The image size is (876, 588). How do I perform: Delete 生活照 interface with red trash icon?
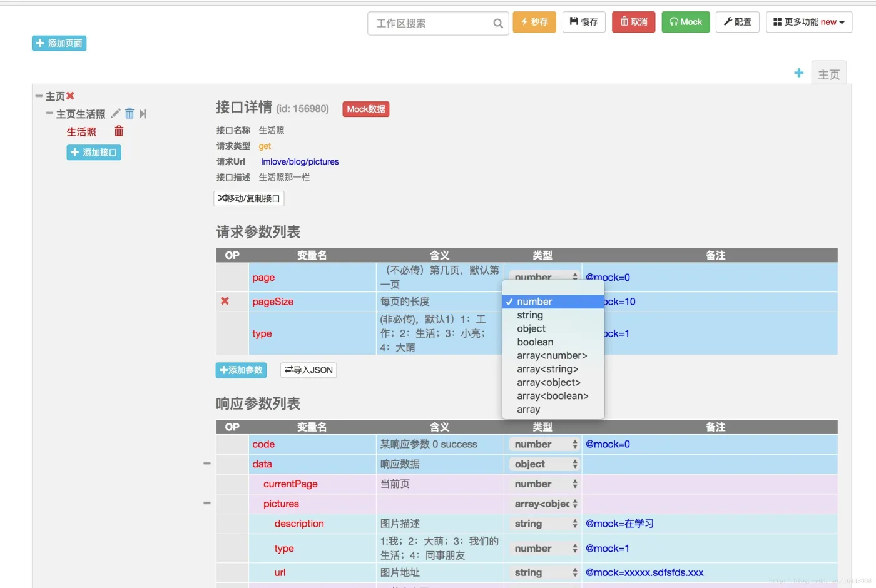(119, 131)
